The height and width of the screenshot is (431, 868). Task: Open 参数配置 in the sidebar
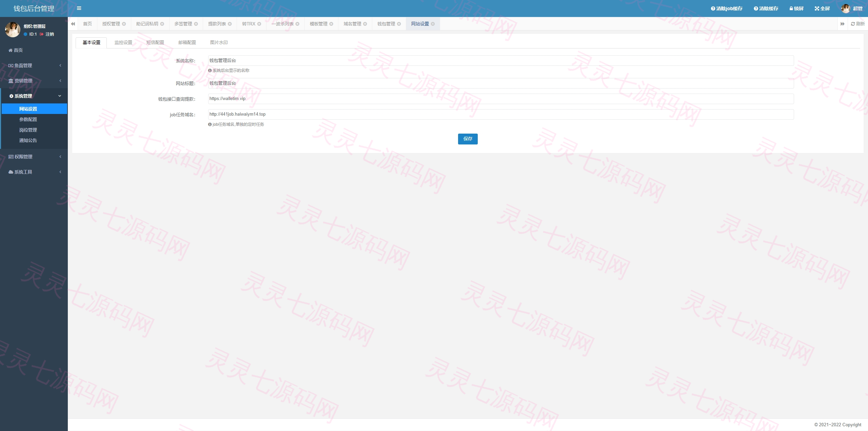click(x=34, y=119)
